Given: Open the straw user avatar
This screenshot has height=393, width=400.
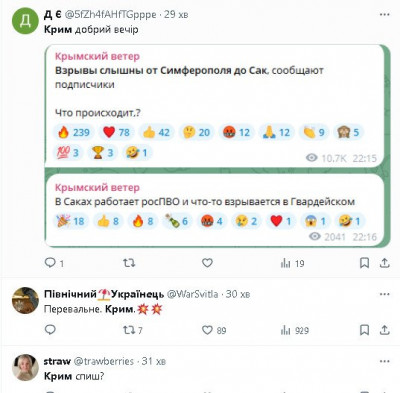Looking at the screenshot, I should 25,367.
